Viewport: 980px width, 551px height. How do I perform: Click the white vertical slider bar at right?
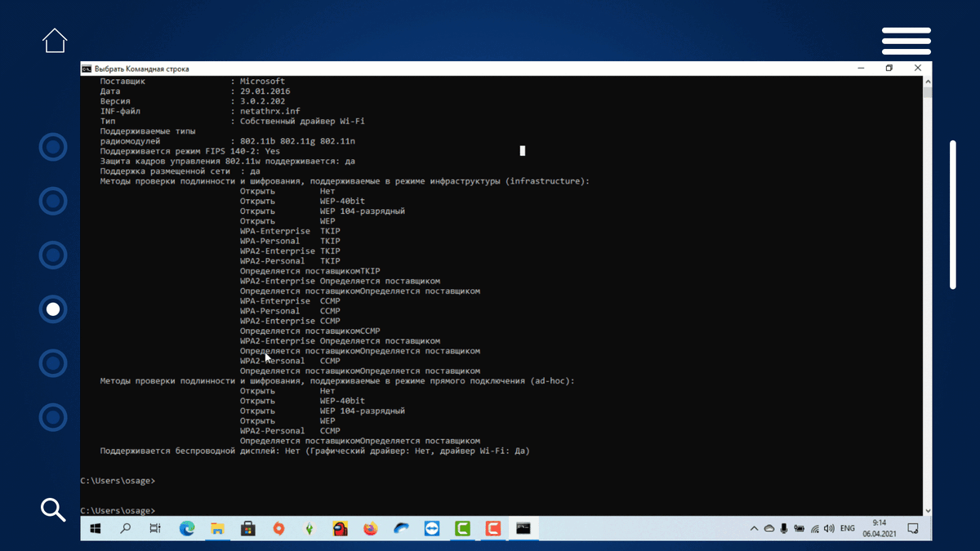pyautogui.click(x=952, y=215)
